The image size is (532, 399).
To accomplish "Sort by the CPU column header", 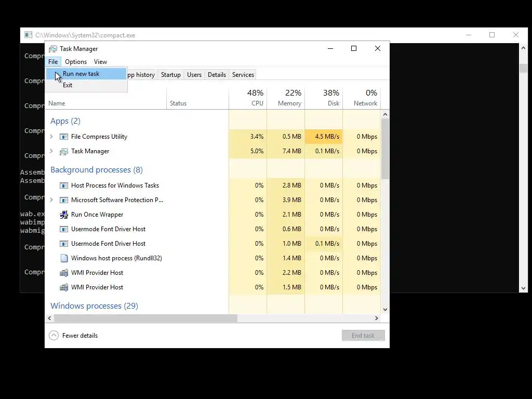I will point(248,98).
